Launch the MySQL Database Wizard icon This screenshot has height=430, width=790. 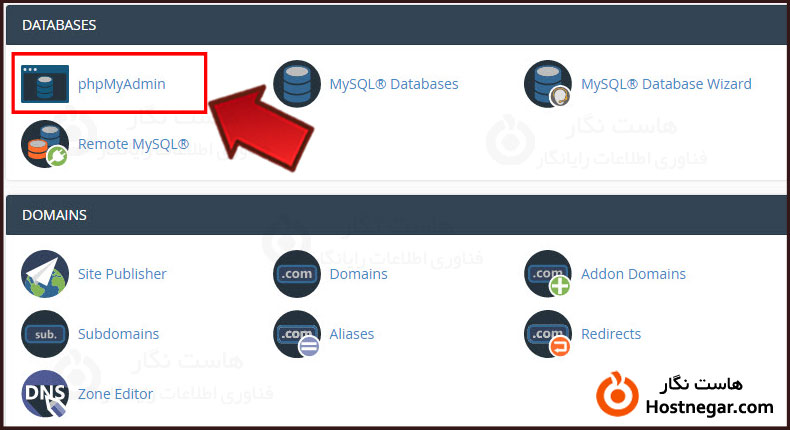(548, 84)
